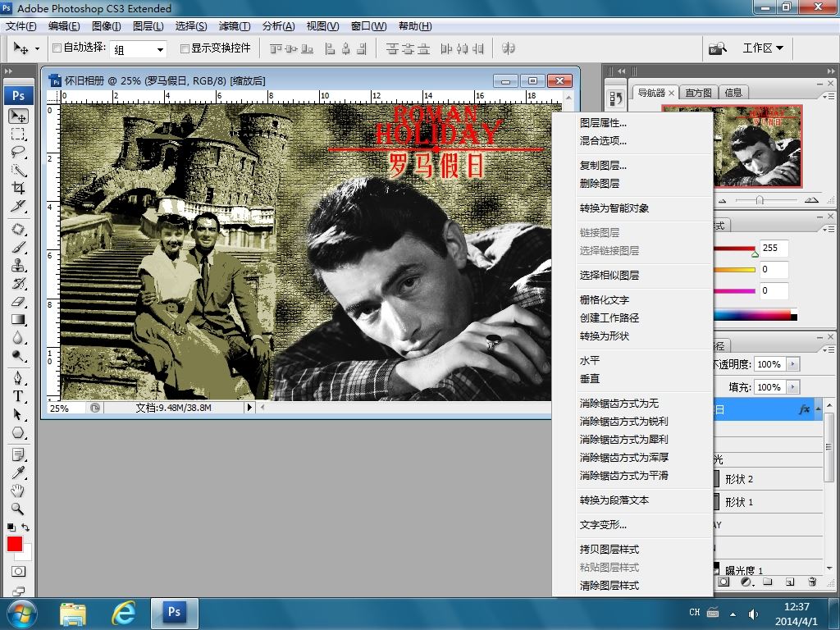Select the Gradient tool
The width and height of the screenshot is (840, 630).
pos(18,320)
